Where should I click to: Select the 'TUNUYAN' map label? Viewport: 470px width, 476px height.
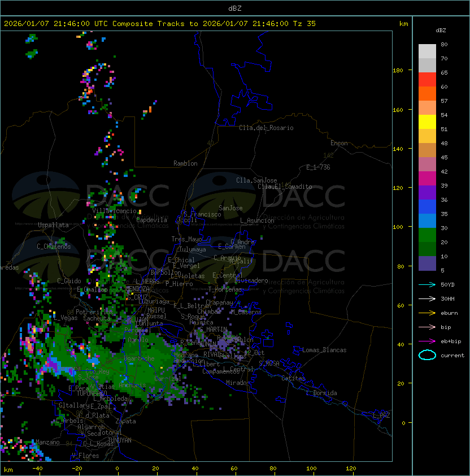tap(120, 440)
